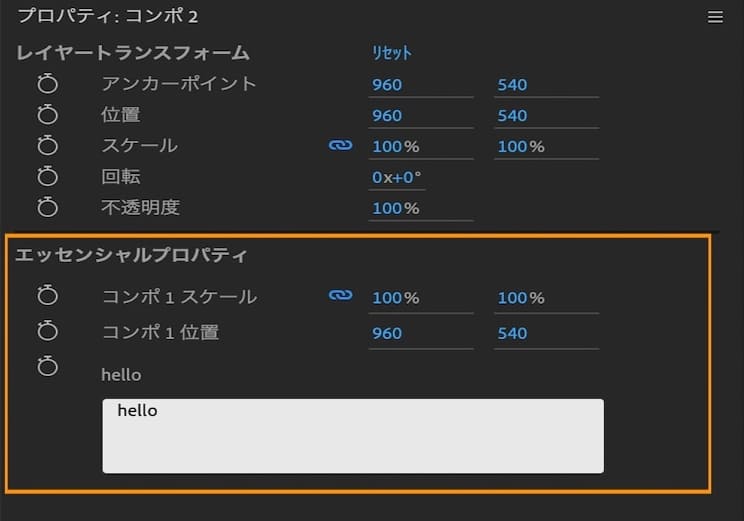The width and height of the screenshot is (744, 521).
Task: Select the Anchor Point Y value 540
Action: click(512, 85)
